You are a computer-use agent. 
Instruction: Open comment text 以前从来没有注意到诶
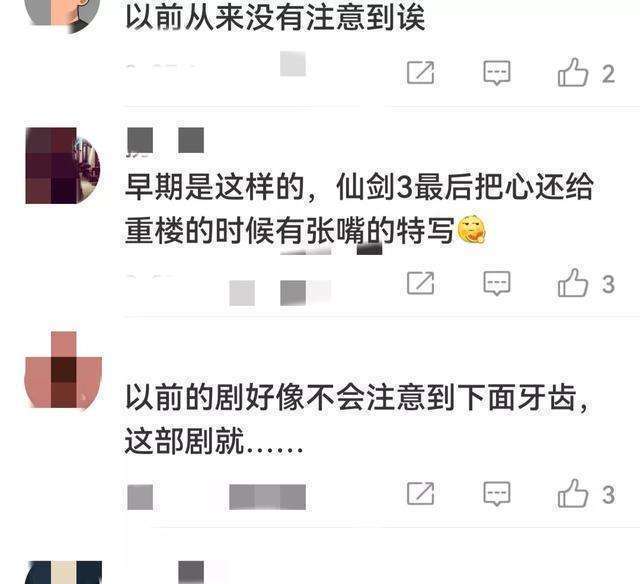(x=275, y=18)
